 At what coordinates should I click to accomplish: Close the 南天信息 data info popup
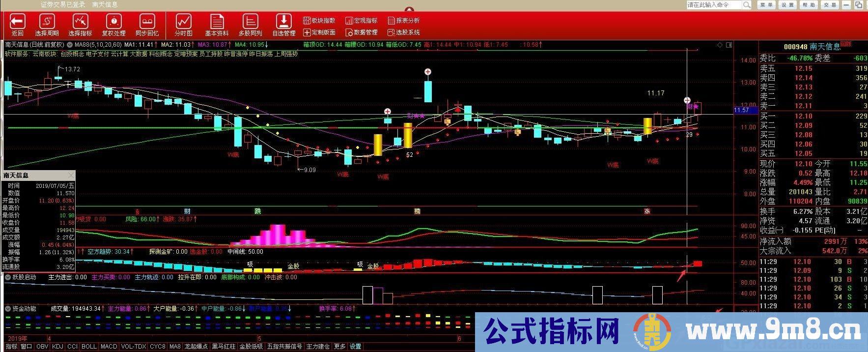coord(71,175)
